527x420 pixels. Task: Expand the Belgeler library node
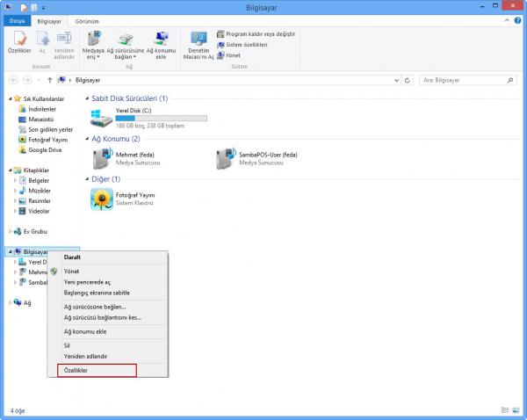(15, 180)
